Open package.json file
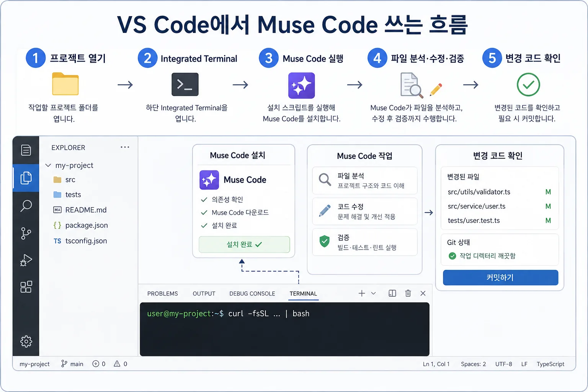 pos(81,225)
